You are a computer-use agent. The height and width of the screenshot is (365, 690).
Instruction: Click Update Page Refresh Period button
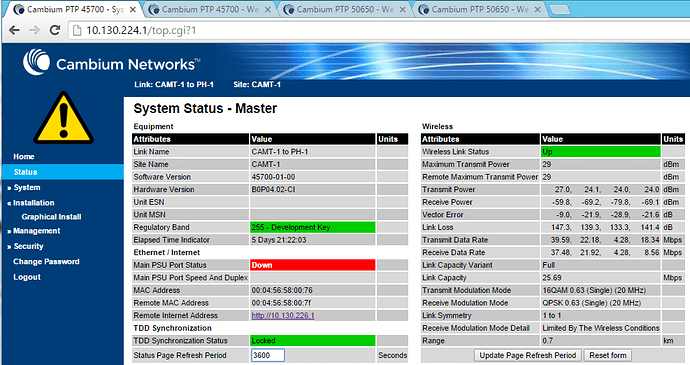[x=528, y=355]
